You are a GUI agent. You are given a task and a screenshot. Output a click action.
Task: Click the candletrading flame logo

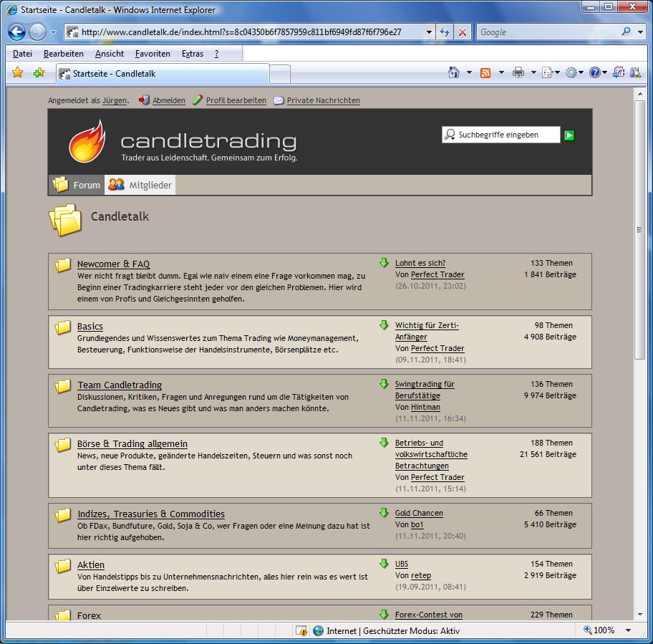pyautogui.click(x=87, y=141)
